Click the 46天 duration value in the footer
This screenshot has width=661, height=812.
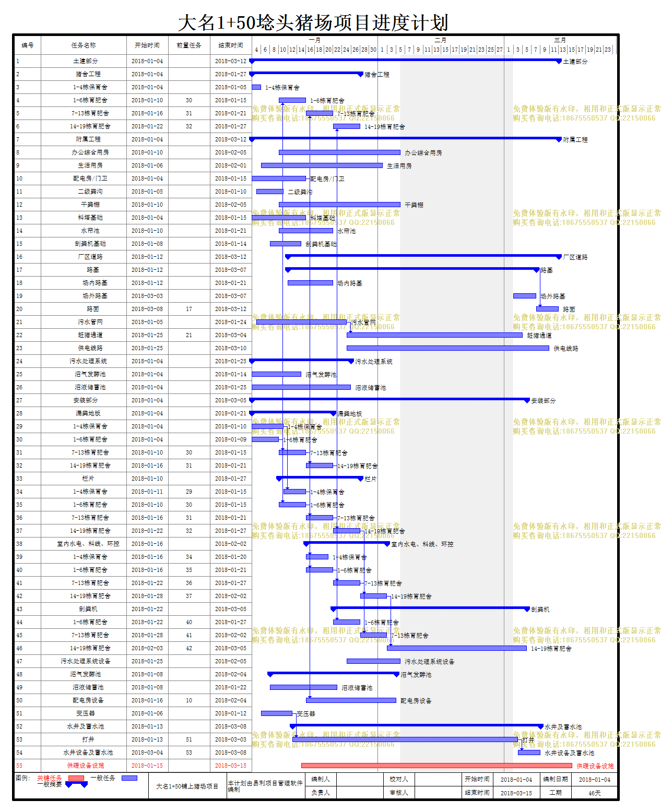(595, 793)
